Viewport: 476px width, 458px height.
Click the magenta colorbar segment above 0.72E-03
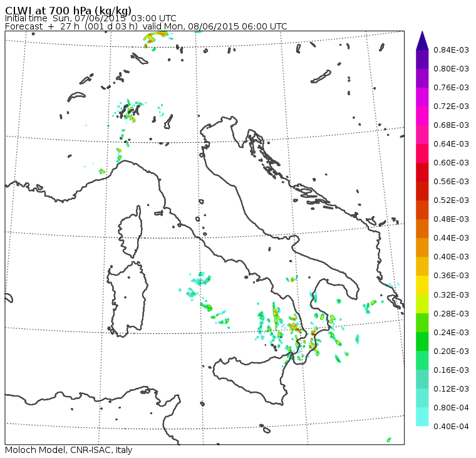click(x=422, y=97)
